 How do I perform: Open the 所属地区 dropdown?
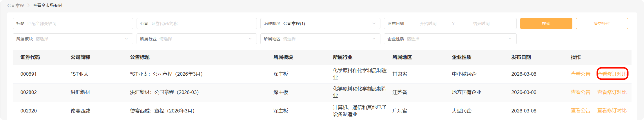click(x=320, y=39)
